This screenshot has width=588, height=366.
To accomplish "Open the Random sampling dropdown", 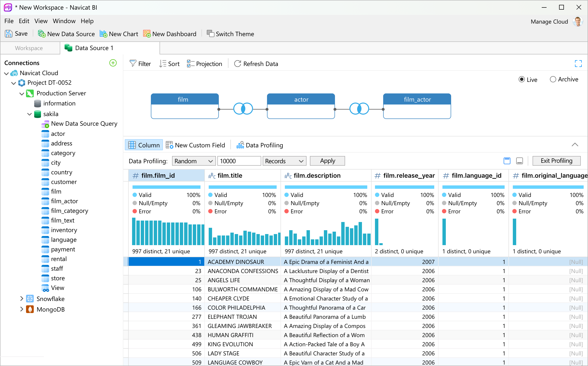I will [193, 161].
